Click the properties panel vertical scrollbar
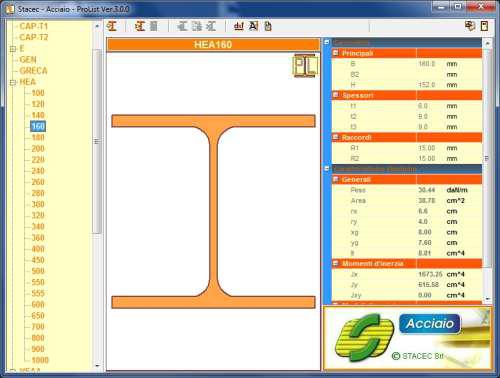This screenshot has width=500, height=378. tap(487, 170)
